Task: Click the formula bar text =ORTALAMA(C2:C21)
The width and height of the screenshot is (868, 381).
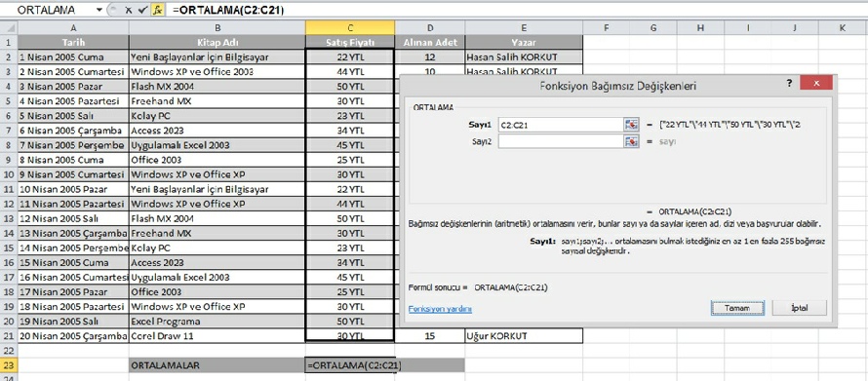Action: coord(228,10)
